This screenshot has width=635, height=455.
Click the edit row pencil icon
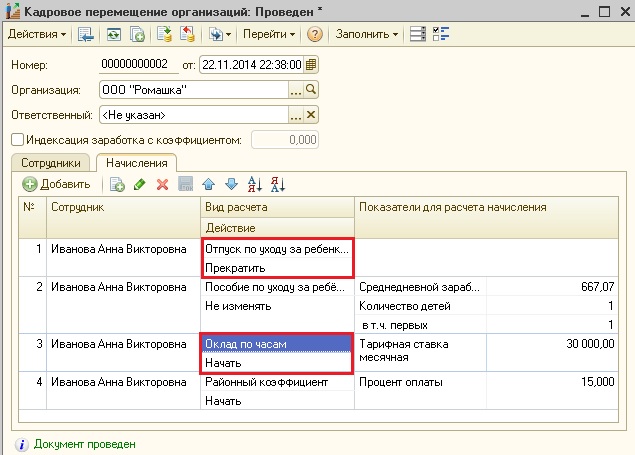click(x=139, y=185)
